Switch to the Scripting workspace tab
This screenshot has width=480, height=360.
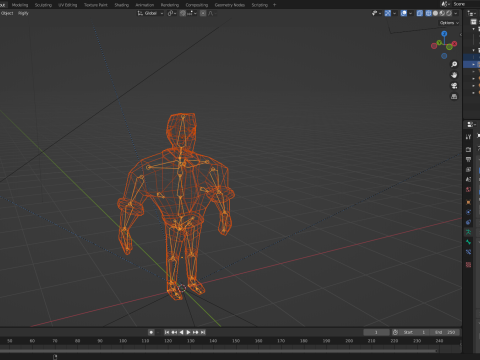tap(260, 5)
